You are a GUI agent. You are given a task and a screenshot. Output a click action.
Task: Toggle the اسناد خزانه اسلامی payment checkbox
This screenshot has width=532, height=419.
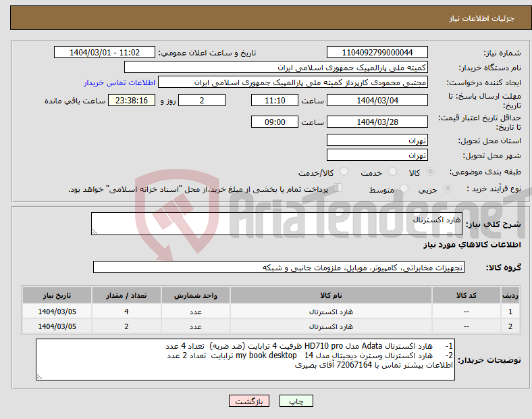(x=338, y=188)
